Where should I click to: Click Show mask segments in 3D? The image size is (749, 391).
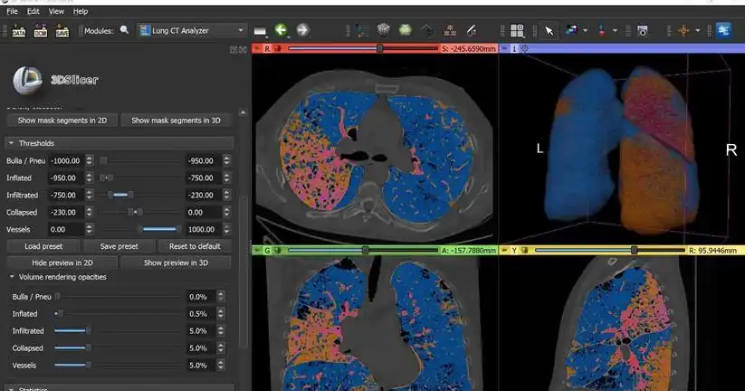176,120
